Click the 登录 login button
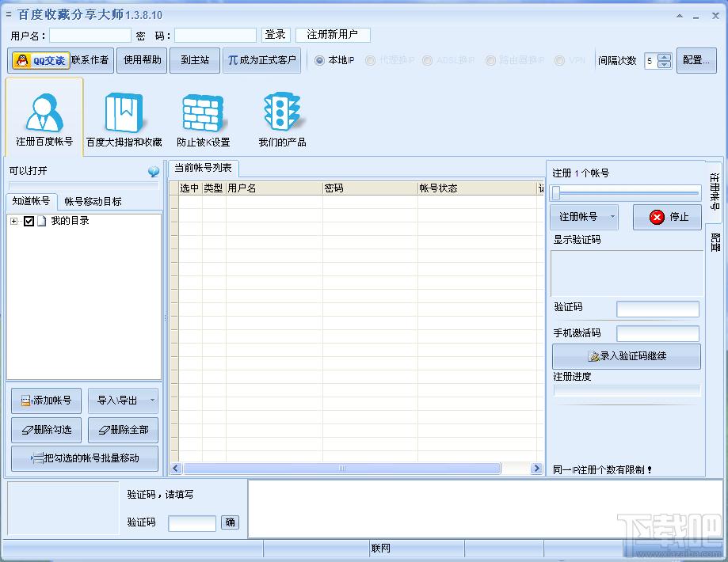 pos(275,34)
